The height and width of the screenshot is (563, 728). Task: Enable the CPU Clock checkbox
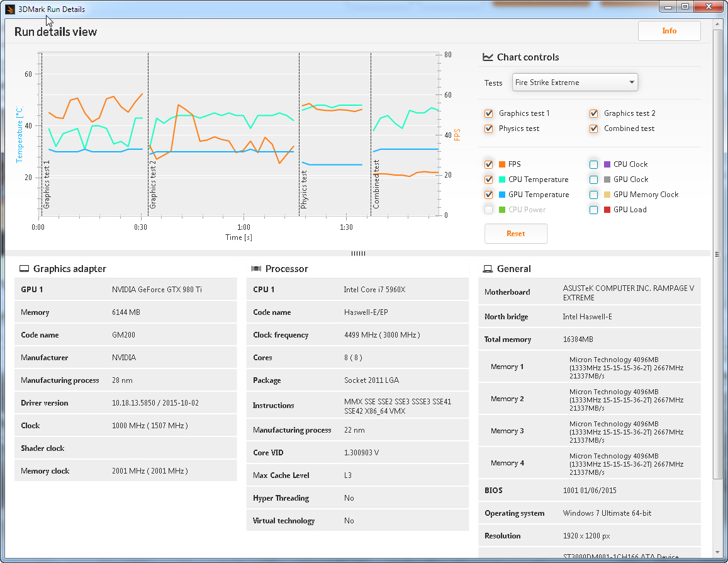click(593, 164)
